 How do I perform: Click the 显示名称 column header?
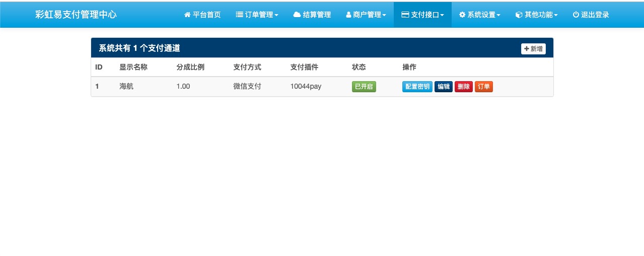[133, 67]
